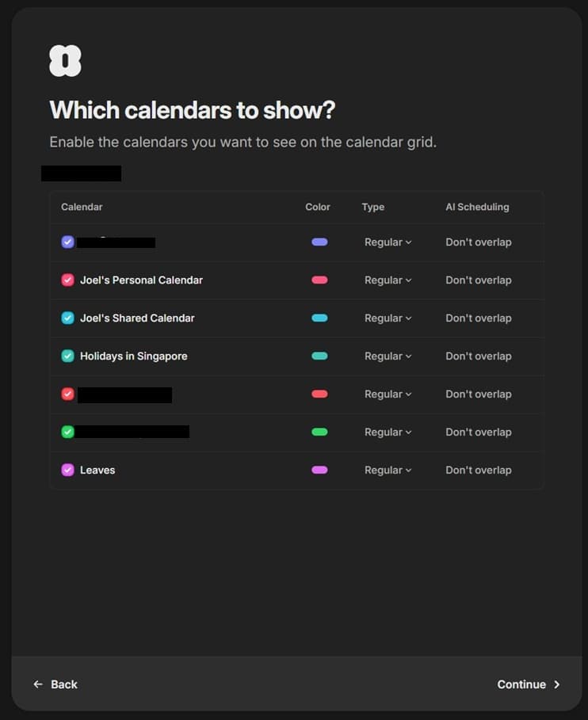The height and width of the screenshot is (720, 588).
Task: Open Type dropdown for Joel's Shared Calendar
Action: (388, 318)
